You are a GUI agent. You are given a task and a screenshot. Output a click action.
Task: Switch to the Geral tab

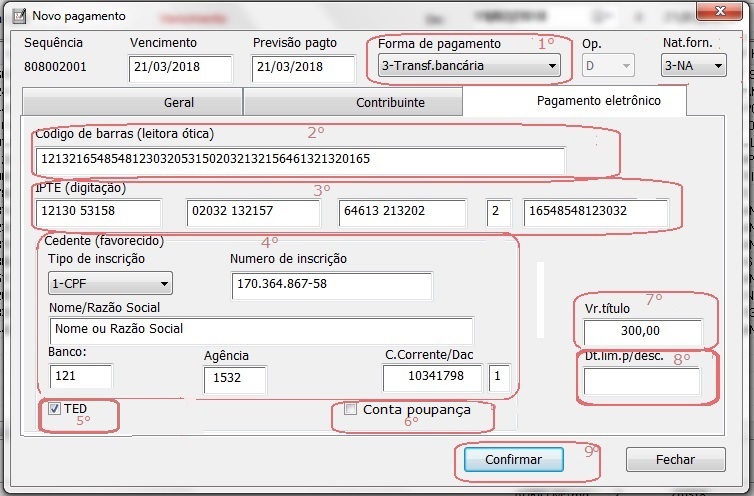coord(132,102)
